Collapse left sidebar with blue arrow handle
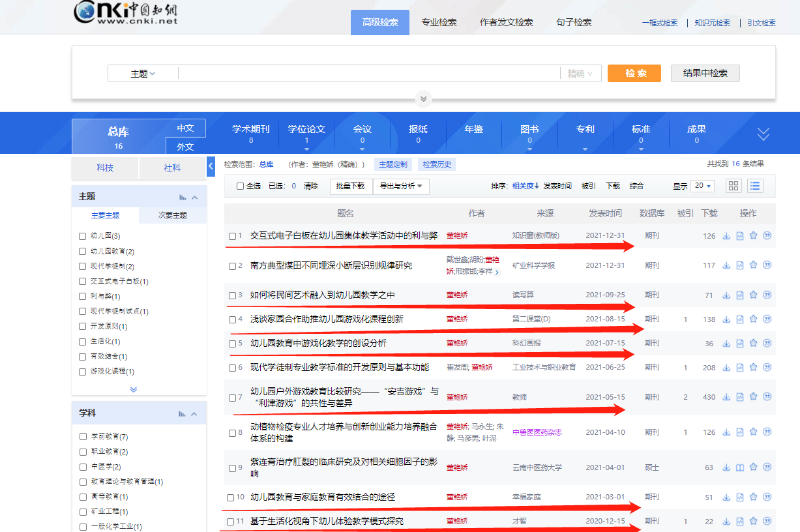Viewport: 800px width, 532px height. point(211,167)
